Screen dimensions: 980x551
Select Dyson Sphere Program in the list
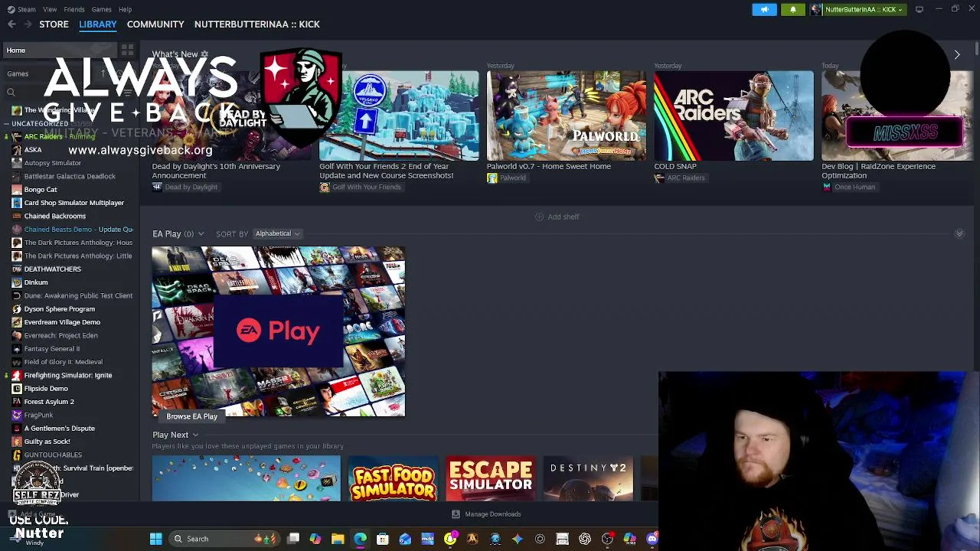click(60, 309)
